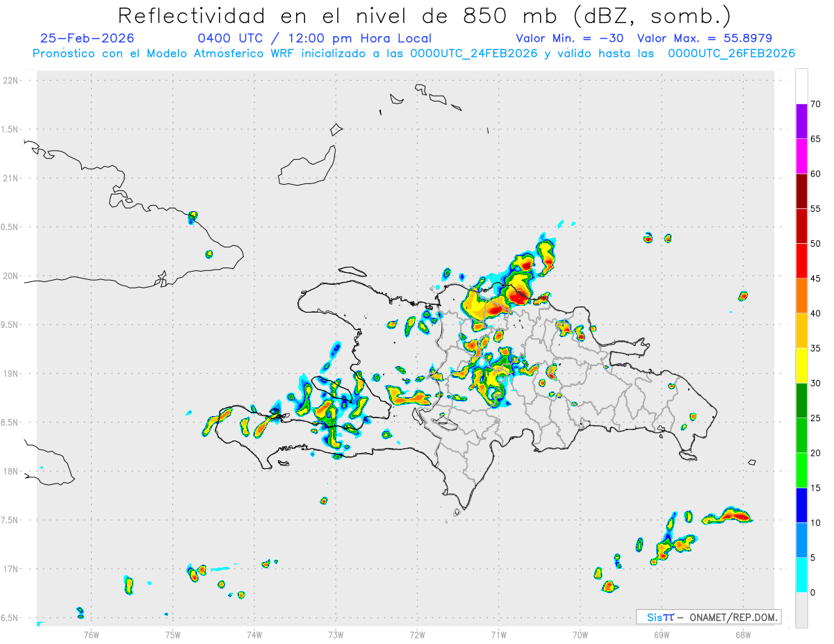Click the '70W' longitude axis label
Viewport: 834px width, 644px height.
pyautogui.click(x=580, y=634)
